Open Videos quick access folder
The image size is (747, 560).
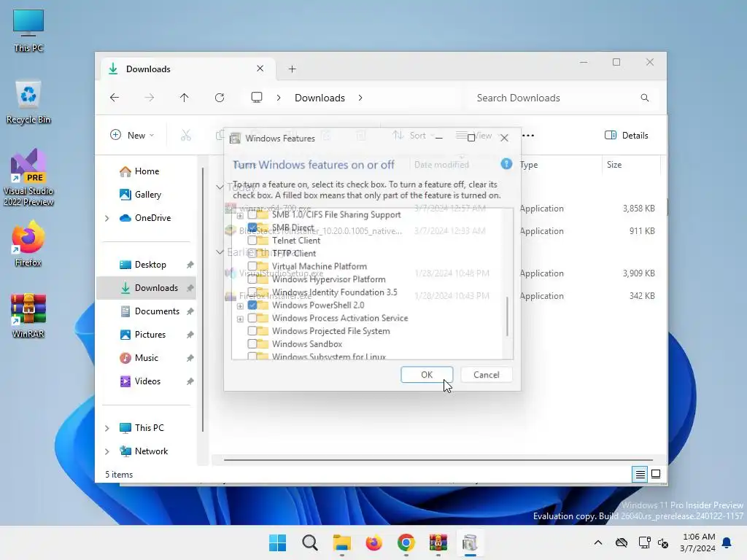click(147, 381)
